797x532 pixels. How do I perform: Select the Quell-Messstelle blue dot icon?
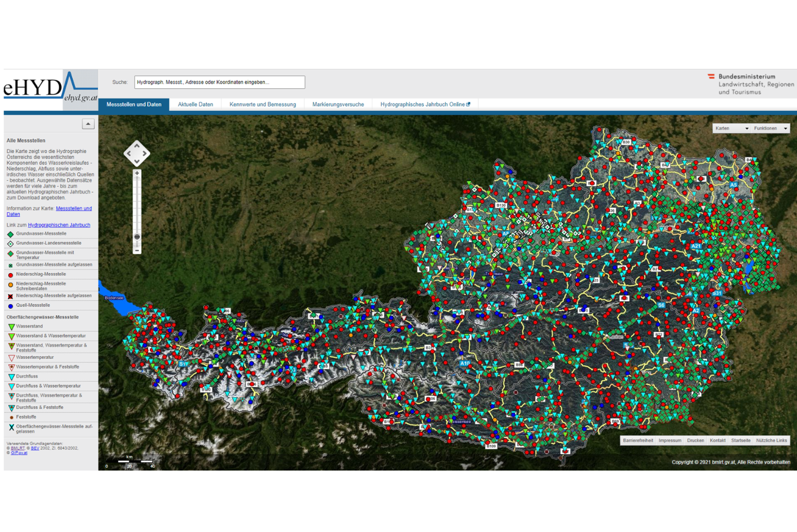[x=10, y=305]
